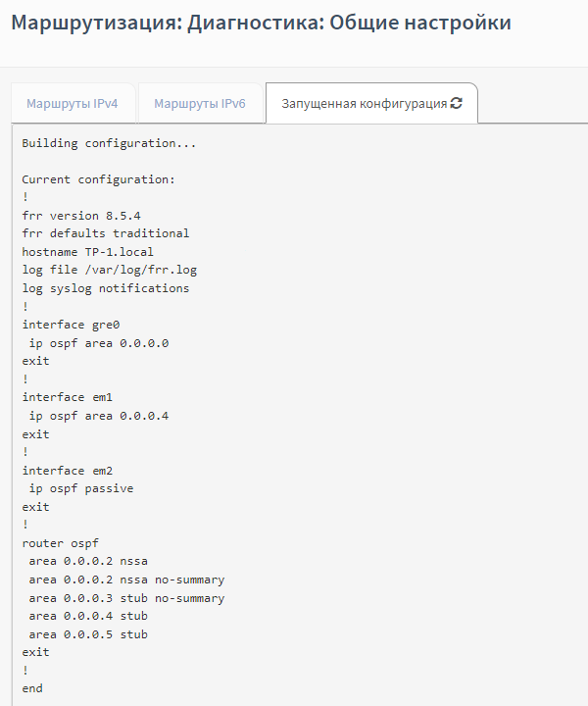The image size is (588, 706).
Task: Click the 'ip ospf area 0.0.0.0' line
Action: pos(99,343)
